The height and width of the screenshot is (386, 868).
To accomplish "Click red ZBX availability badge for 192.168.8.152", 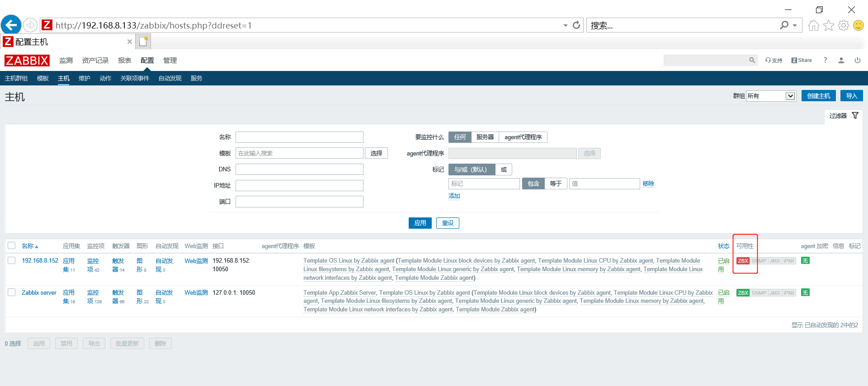I will coord(743,261).
